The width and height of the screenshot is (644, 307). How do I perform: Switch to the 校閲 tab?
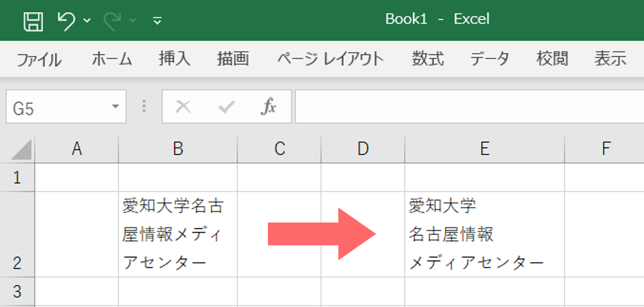[552, 59]
